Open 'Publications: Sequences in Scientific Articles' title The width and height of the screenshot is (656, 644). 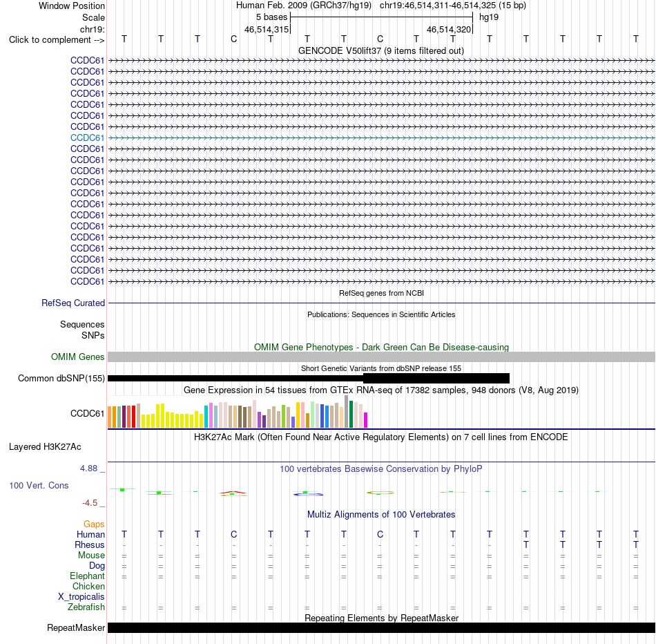pos(381,314)
